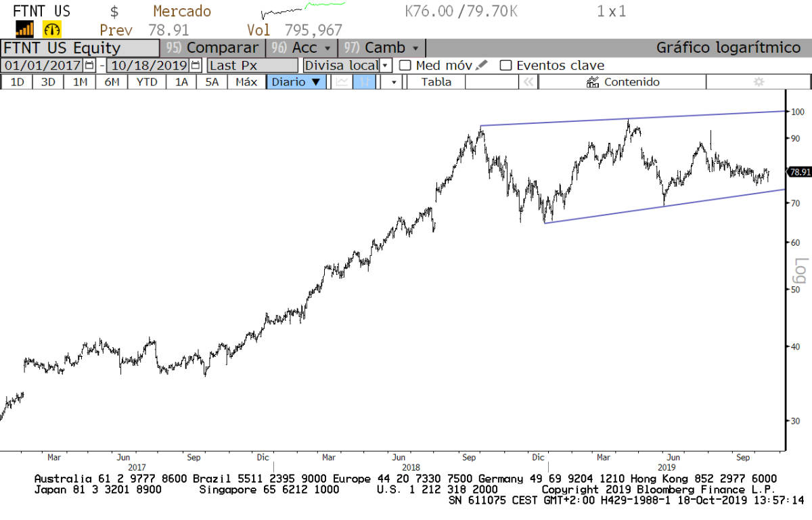Image resolution: width=812 pixels, height=520 pixels.
Task: Select the line chart type icon
Action: (342, 82)
